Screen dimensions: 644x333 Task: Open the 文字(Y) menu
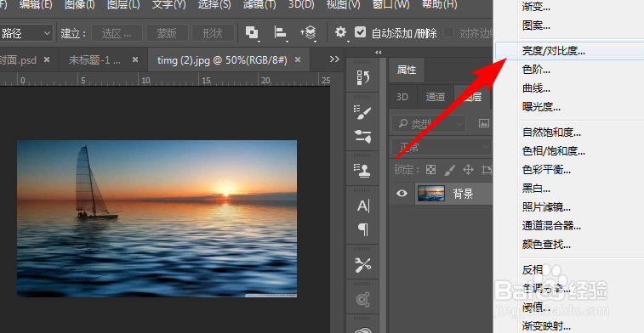pos(168,5)
